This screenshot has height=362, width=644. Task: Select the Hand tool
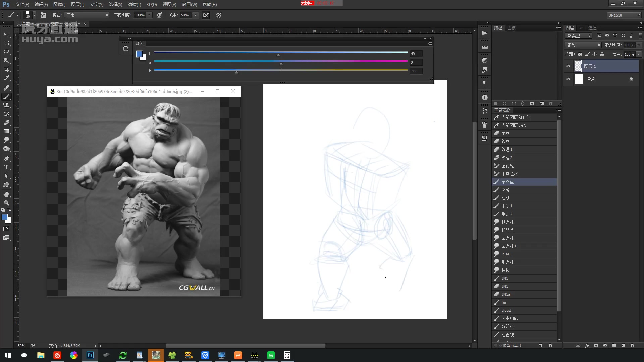pos(6,194)
